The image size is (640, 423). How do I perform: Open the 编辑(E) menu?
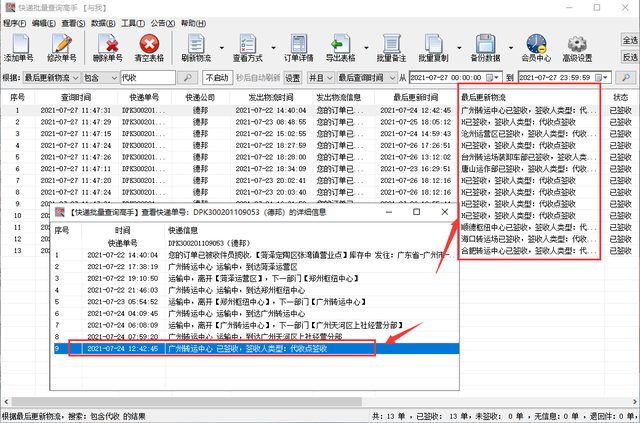[x=44, y=23]
